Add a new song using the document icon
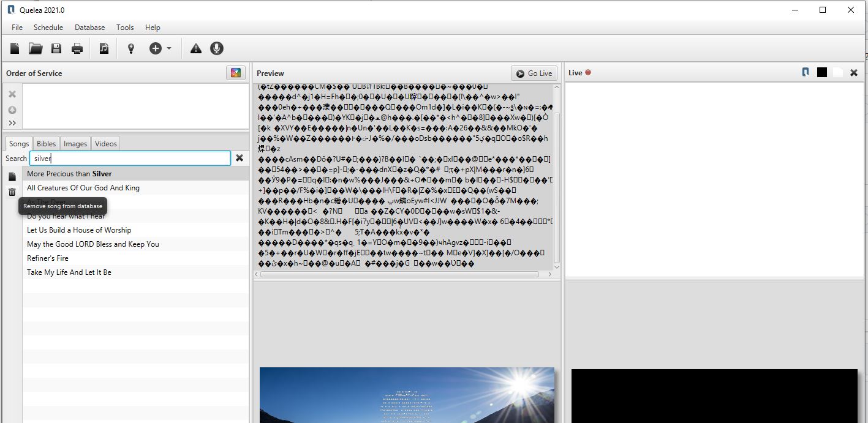Image resolution: width=868 pixels, height=423 pixels. pos(104,48)
